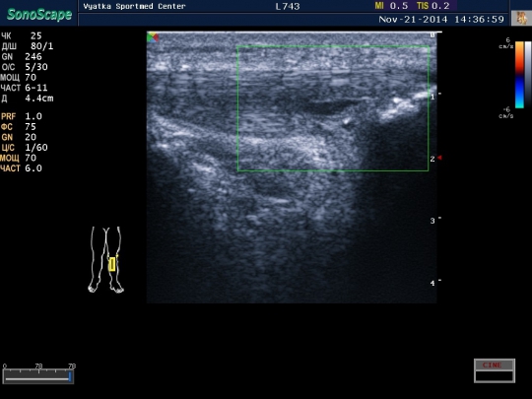
Task: Click the TIS 0.2 readout
Action: [433, 6]
